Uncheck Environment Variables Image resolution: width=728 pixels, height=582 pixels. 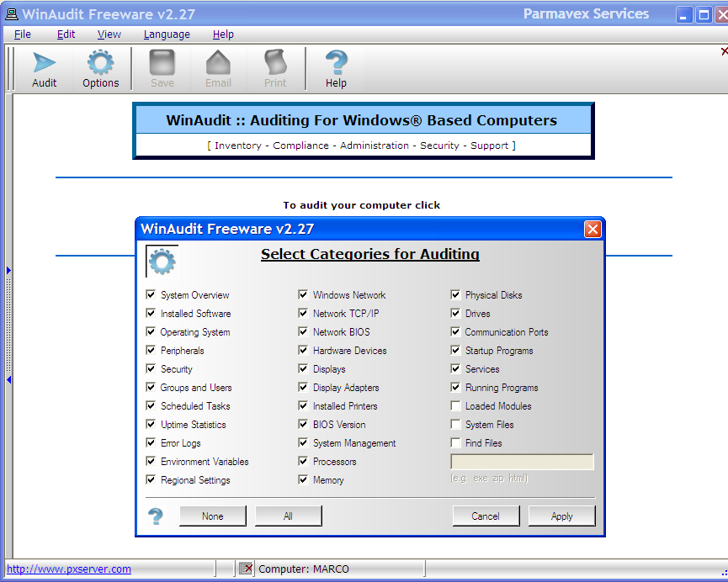pyautogui.click(x=151, y=462)
